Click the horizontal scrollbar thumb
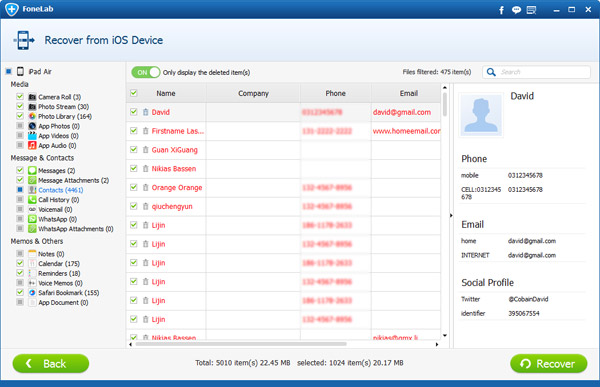 coord(241,344)
